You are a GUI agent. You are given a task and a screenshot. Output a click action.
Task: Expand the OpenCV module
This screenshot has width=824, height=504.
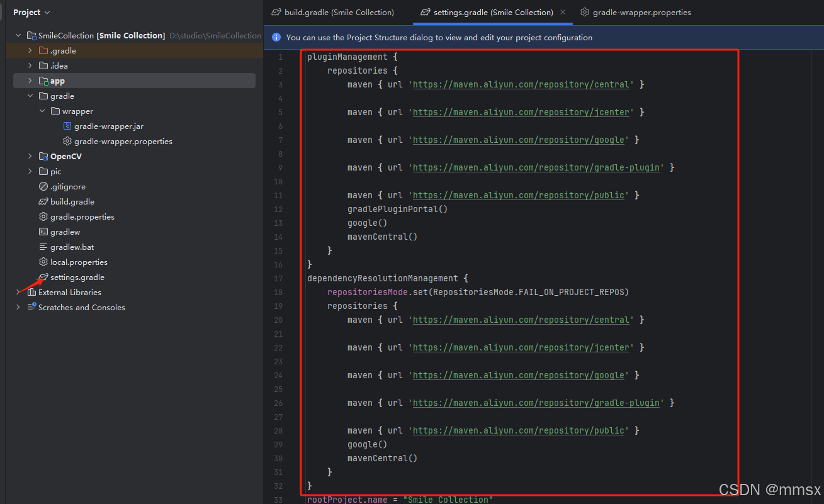coord(29,156)
